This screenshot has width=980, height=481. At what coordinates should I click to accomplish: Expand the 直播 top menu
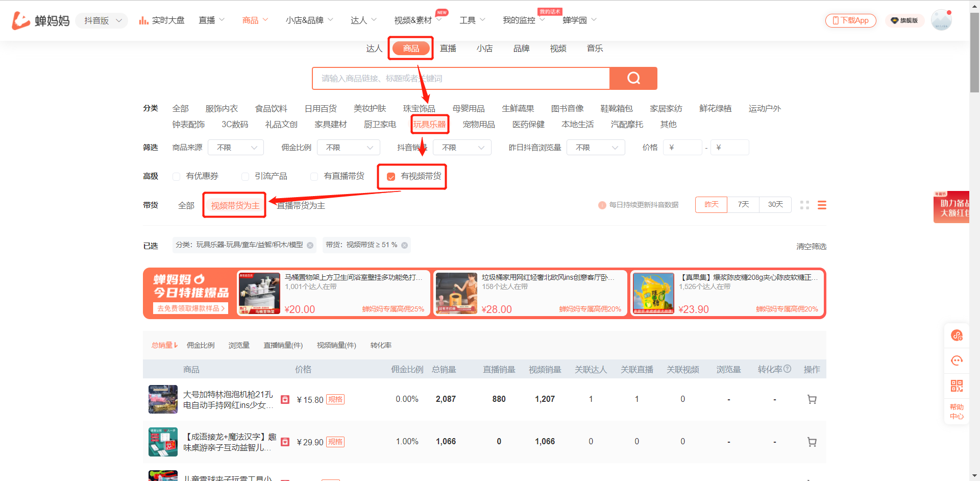[211, 20]
